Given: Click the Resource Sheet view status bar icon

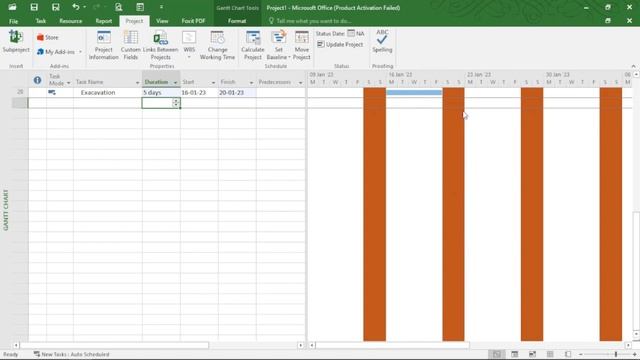Looking at the screenshot, I should point(550,354).
